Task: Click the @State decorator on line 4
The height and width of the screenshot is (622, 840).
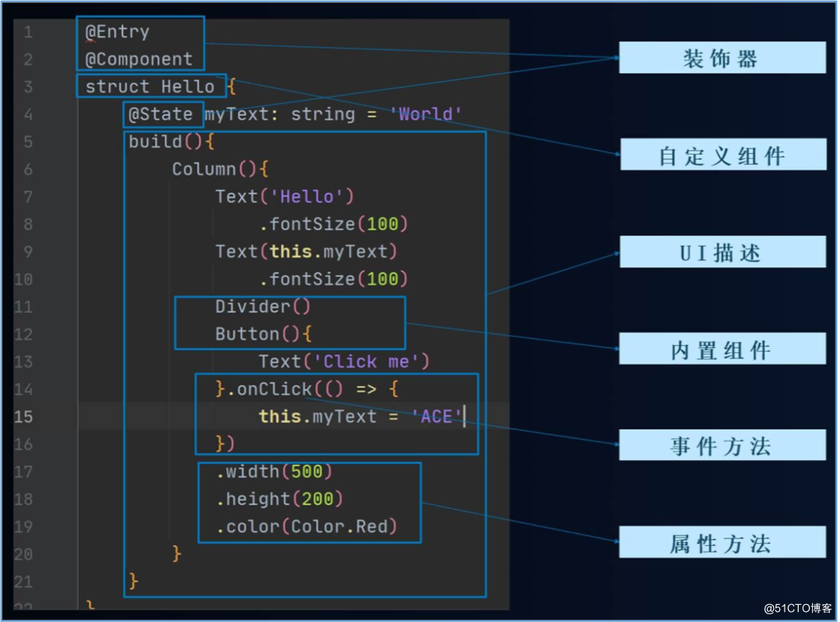Action: click(x=160, y=114)
